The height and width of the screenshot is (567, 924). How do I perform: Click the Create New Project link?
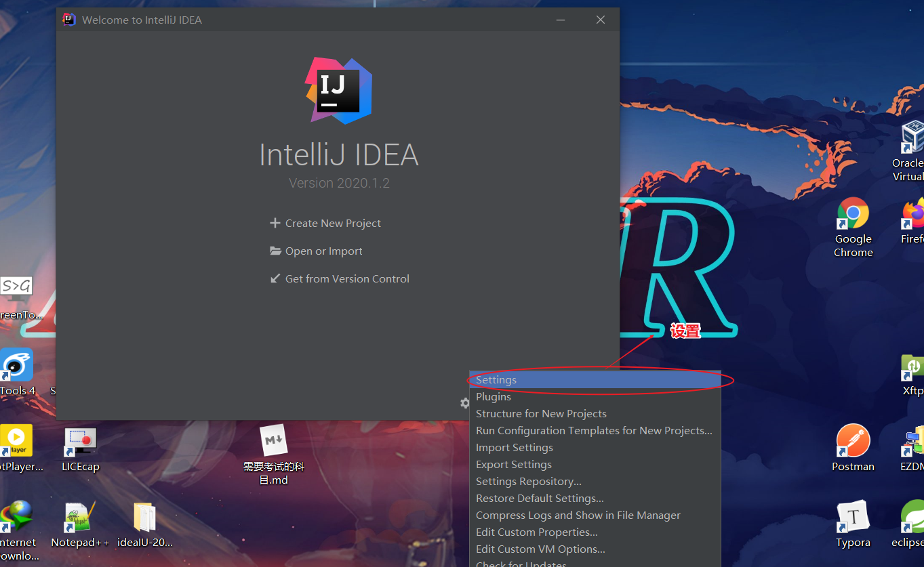tap(333, 224)
